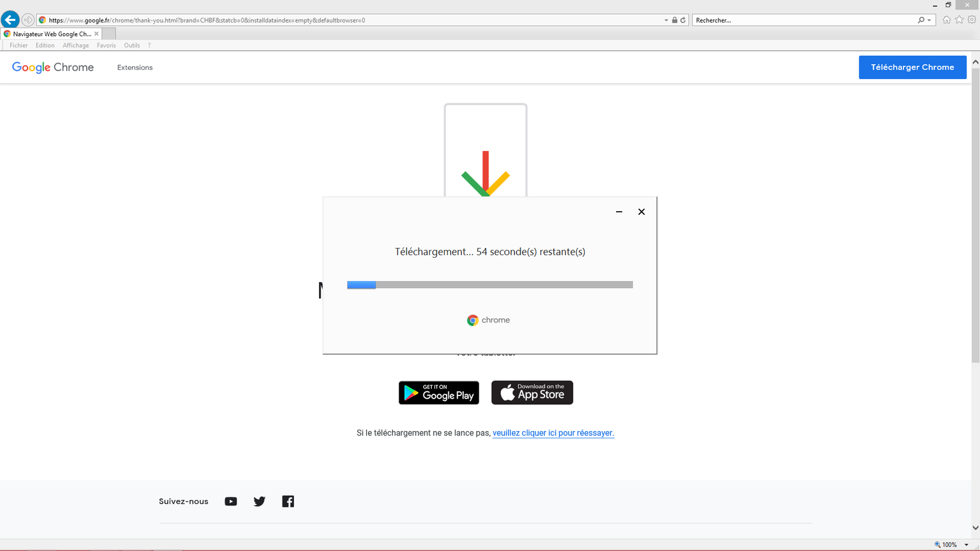Screen dimensions: 980x551
Task: Open the Edition menu
Action: [45, 45]
